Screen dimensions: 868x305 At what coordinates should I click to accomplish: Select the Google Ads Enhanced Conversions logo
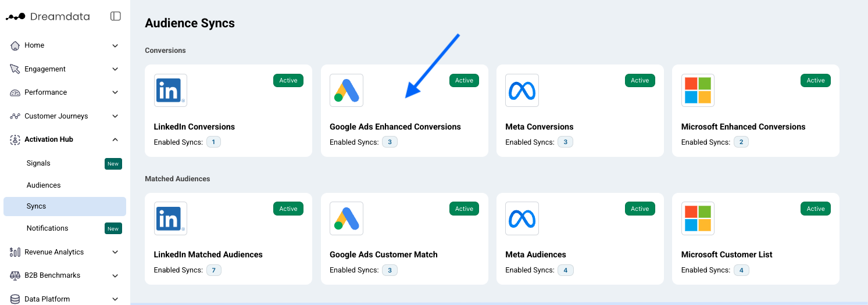347,90
